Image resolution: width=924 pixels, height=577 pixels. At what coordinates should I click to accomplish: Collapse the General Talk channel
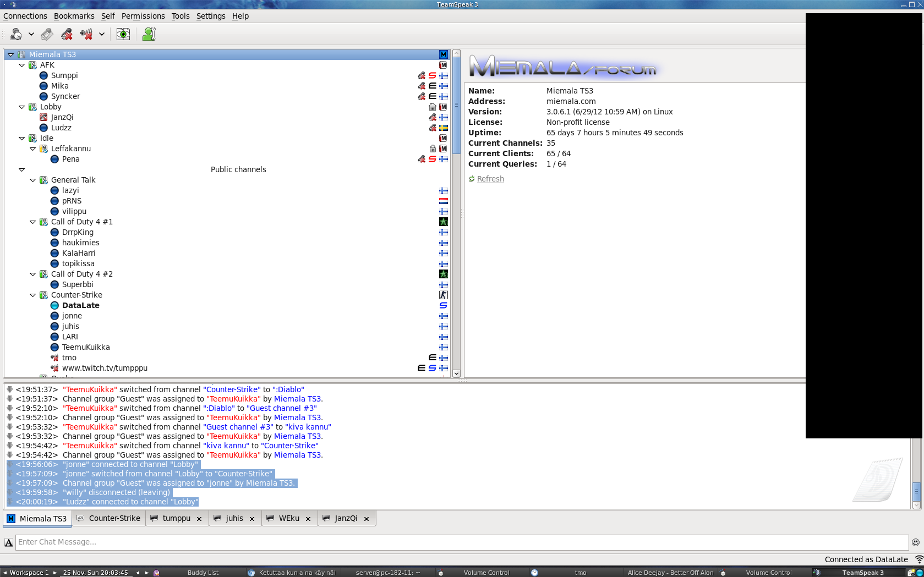click(x=32, y=180)
